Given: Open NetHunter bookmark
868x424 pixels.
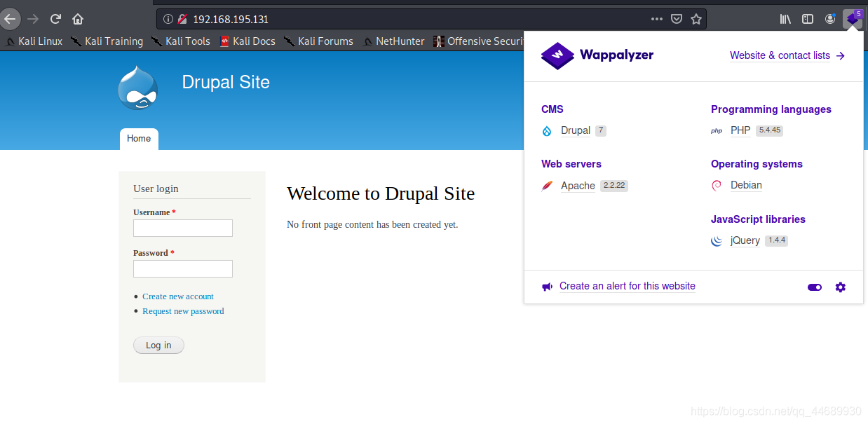Looking at the screenshot, I should point(394,41).
